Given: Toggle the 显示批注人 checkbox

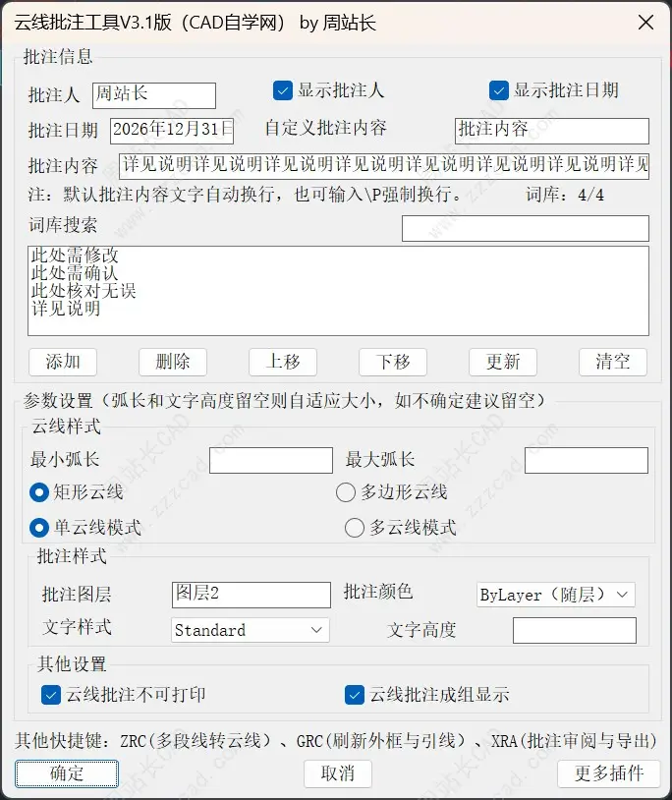Looking at the screenshot, I should (x=283, y=89).
